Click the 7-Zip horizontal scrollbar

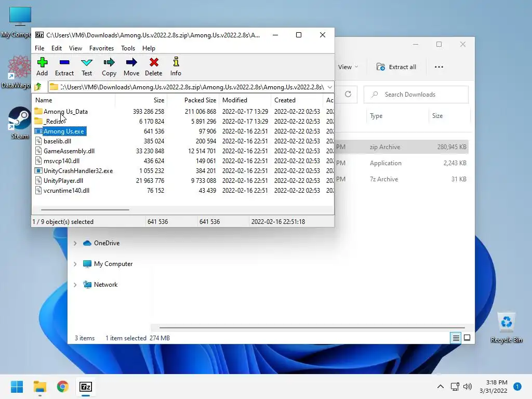click(x=85, y=210)
